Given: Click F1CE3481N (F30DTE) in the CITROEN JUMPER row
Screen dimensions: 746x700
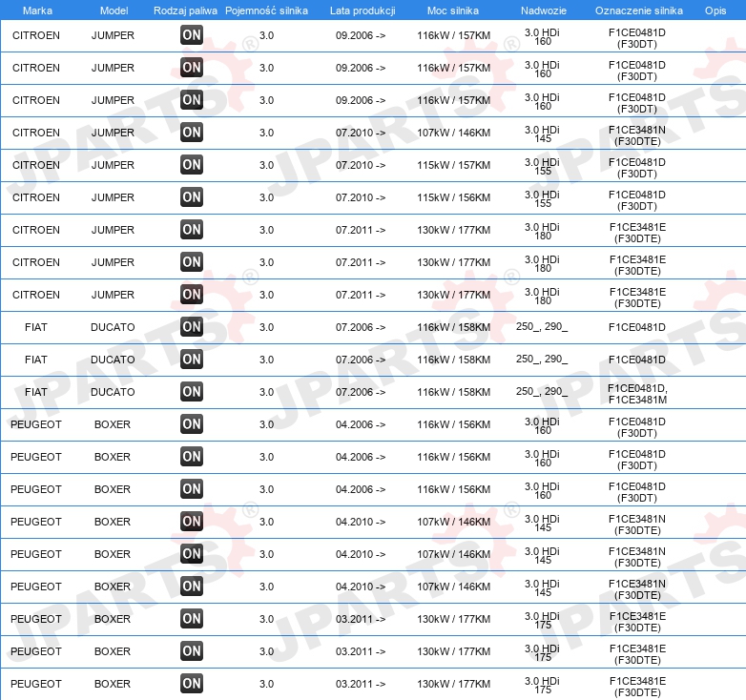Looking at the screenshot, I should [637, 135].
